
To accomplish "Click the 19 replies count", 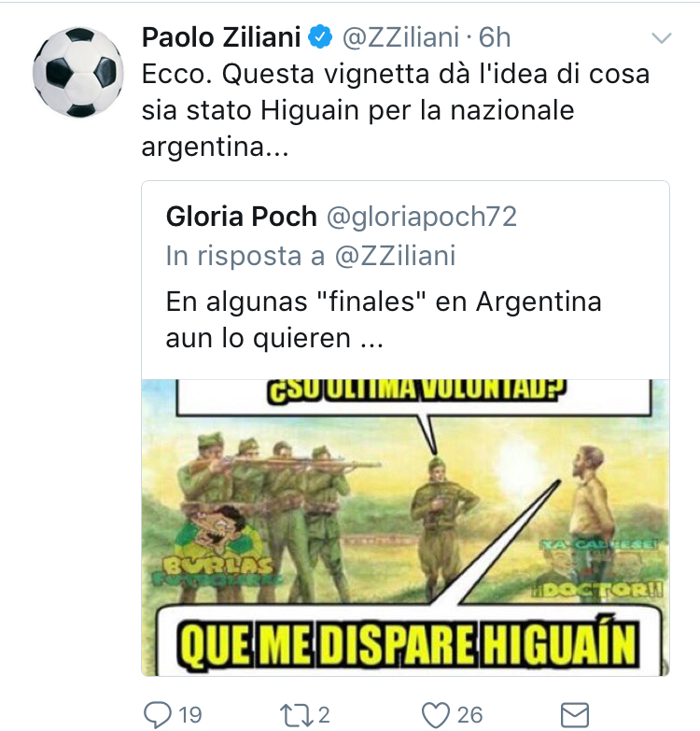I will click(x=190, y=715).
